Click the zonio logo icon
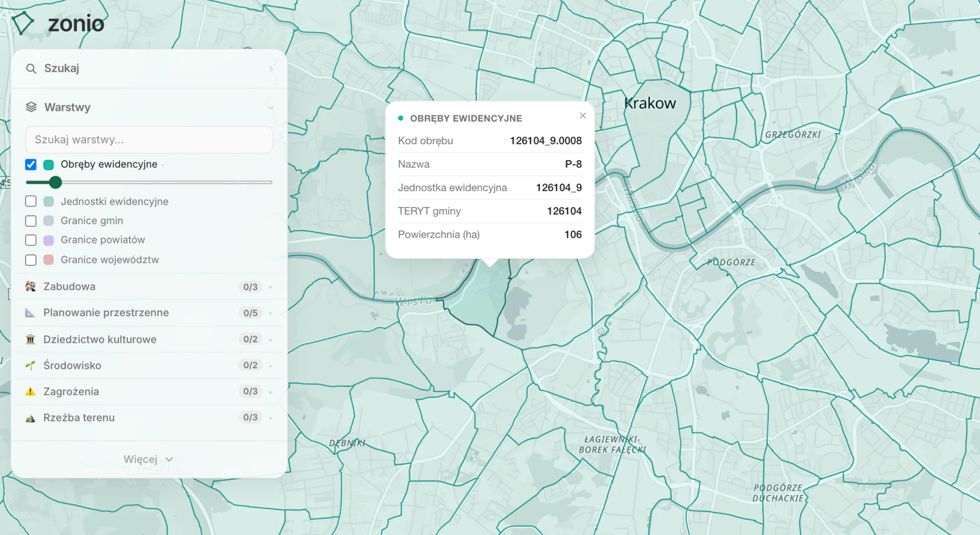 [23, 23]
